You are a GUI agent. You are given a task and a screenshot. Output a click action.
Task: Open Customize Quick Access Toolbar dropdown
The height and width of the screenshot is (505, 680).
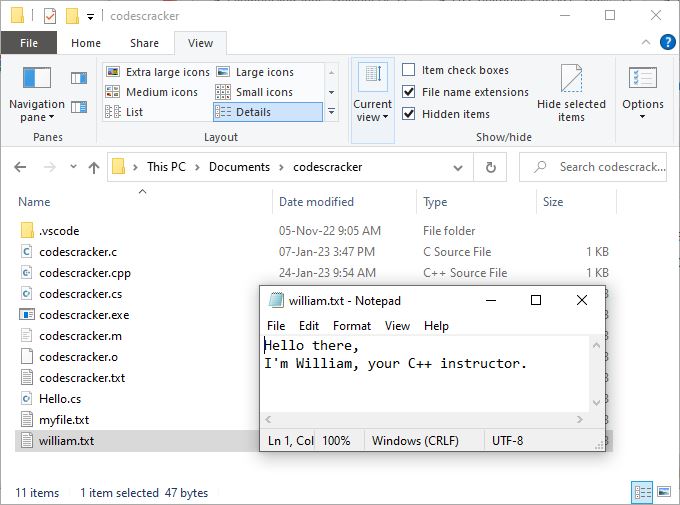coord(90,17)
